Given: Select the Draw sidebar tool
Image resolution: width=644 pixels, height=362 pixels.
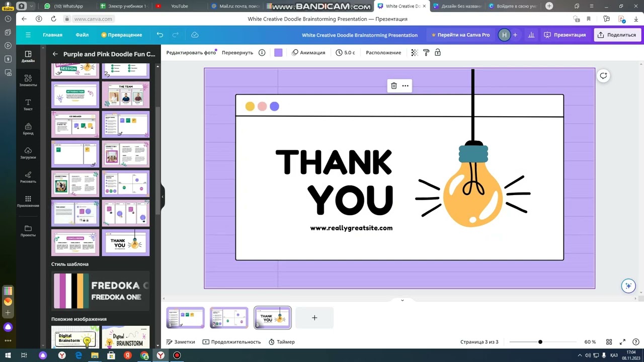Looking at the screenshot, I should coord(28,177).
